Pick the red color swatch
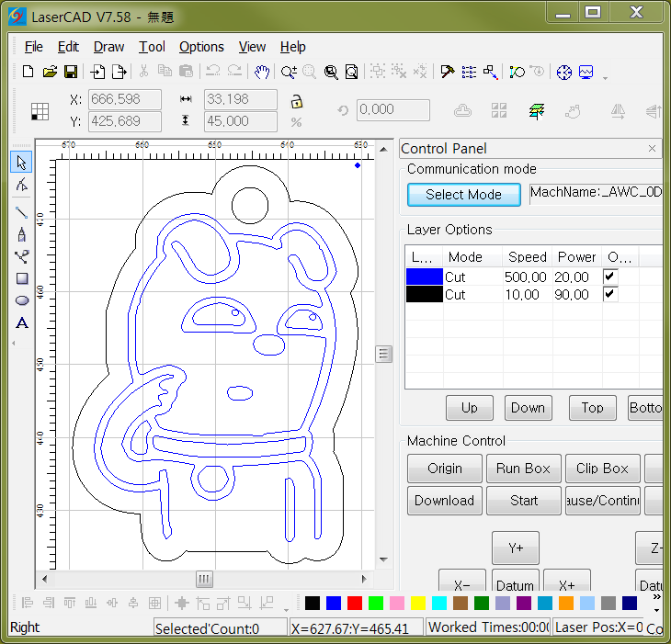671x644 pixels. coord(354,603)
